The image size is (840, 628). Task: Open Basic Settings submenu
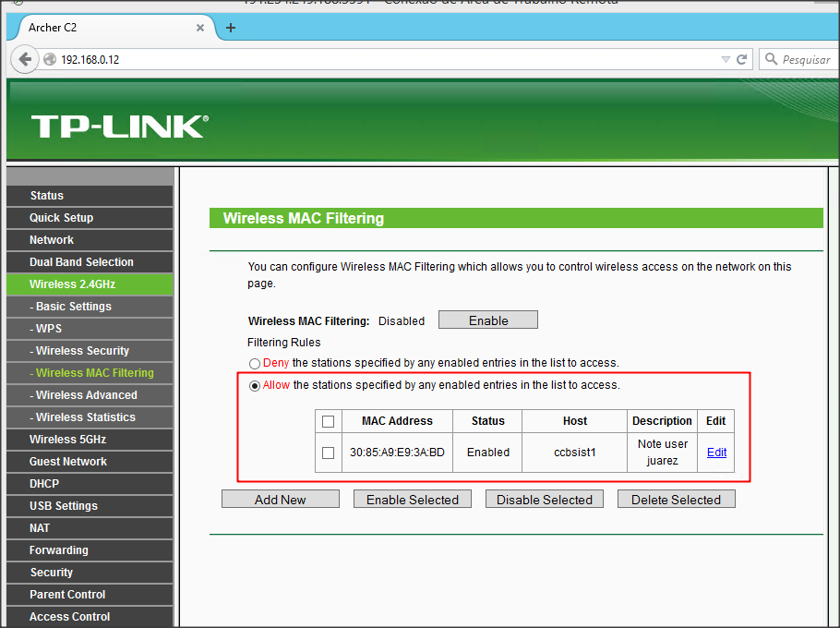tap(90, 307)
